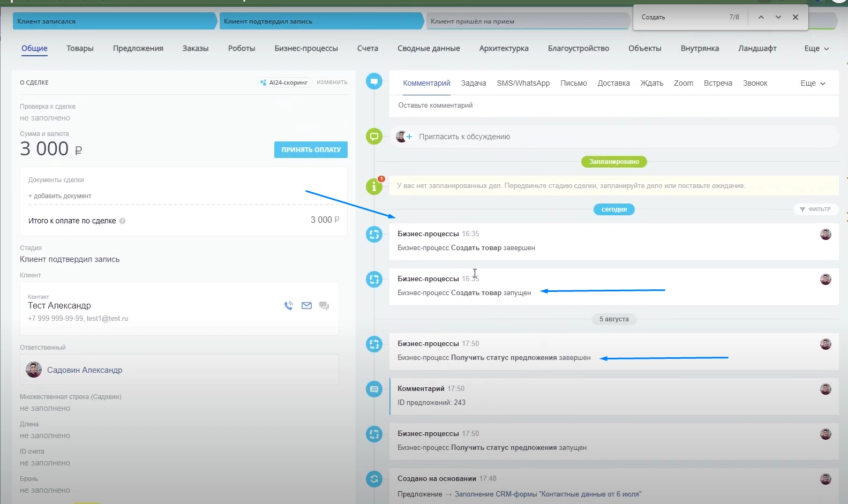This screenshot has width=848, height=504.
Task: Select Письмо action
Action: 574,83
